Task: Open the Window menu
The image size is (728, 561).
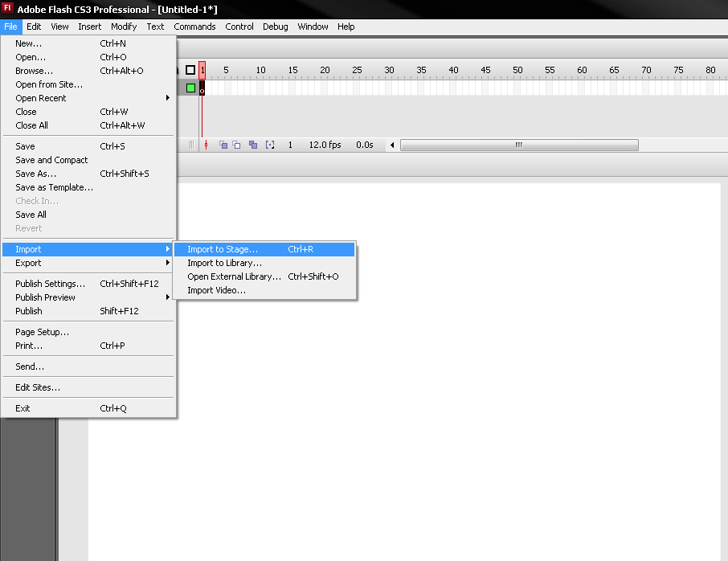Action: pyautogui.click(x=313, y=27)
